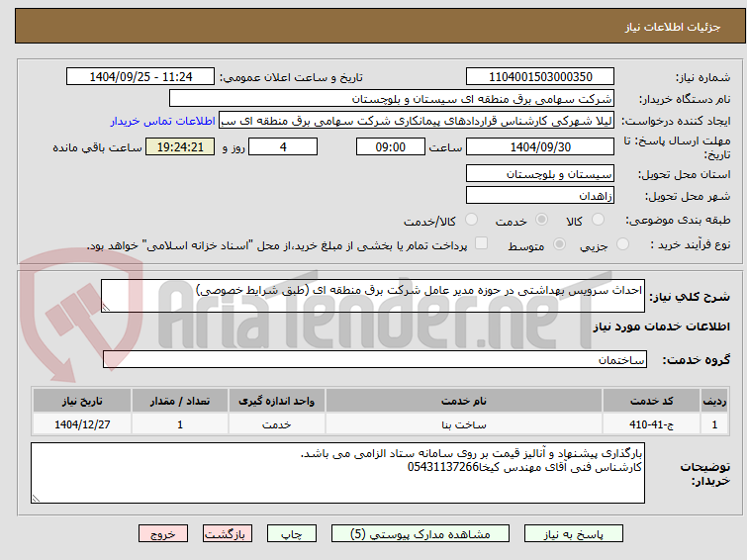Click the countdown timer 19:24:21

click(180, 146)
